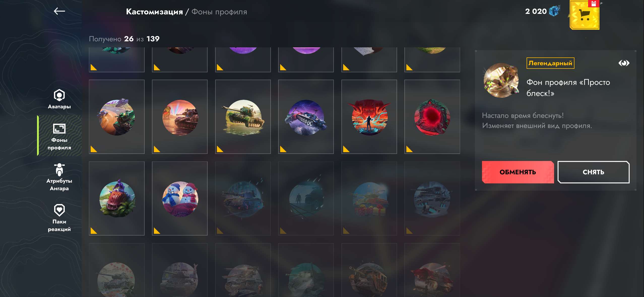Viewport: 644px width, 297px height.
Task: Choose the purple lightning tank background
Action: pos(306,117)
